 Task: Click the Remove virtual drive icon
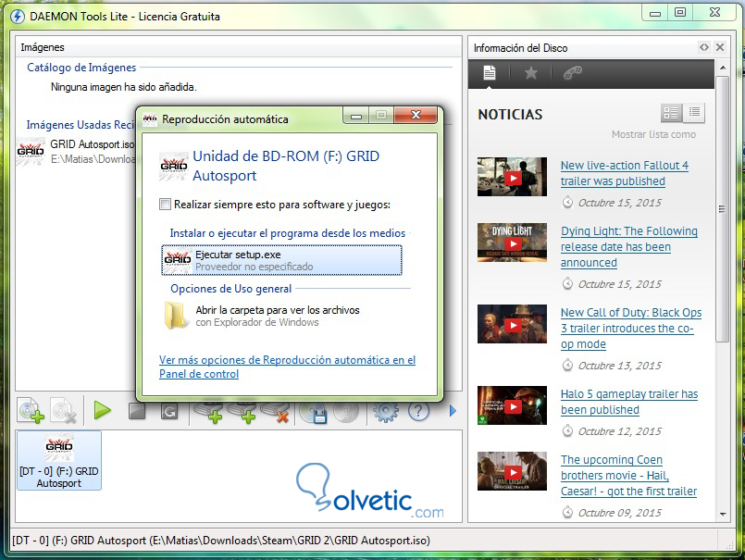point(275,412)
